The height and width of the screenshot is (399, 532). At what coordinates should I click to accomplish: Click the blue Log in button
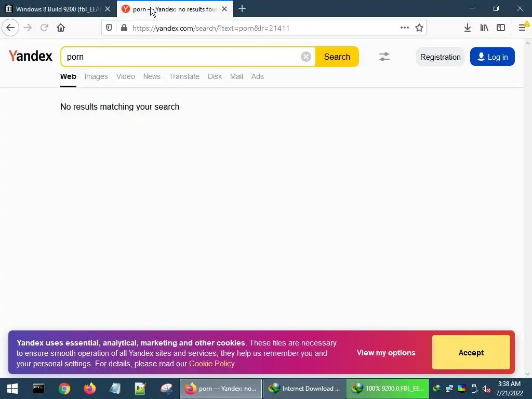point(493,57)
